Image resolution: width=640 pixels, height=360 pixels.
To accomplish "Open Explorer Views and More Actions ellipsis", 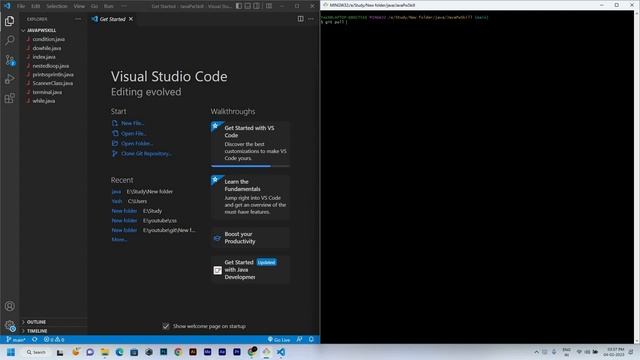I will click(78, 19).
